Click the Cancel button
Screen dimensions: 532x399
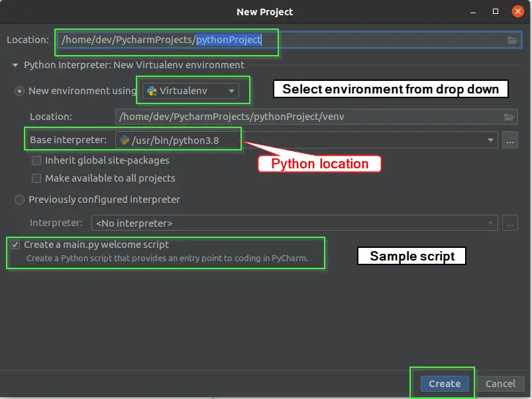500,384
